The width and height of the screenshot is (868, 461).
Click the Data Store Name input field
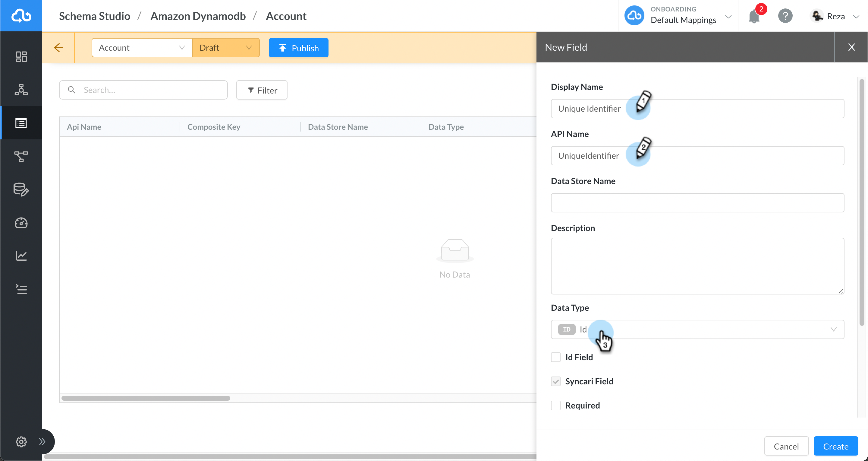click(x=697, y=203)
